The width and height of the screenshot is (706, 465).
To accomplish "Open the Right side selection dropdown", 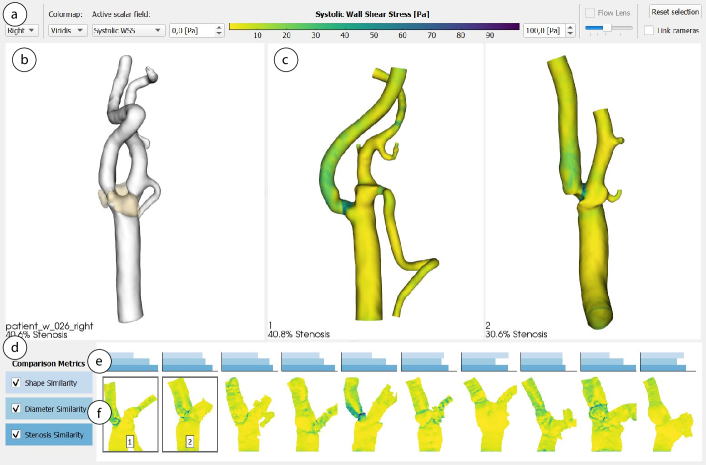I will (22, 31).
